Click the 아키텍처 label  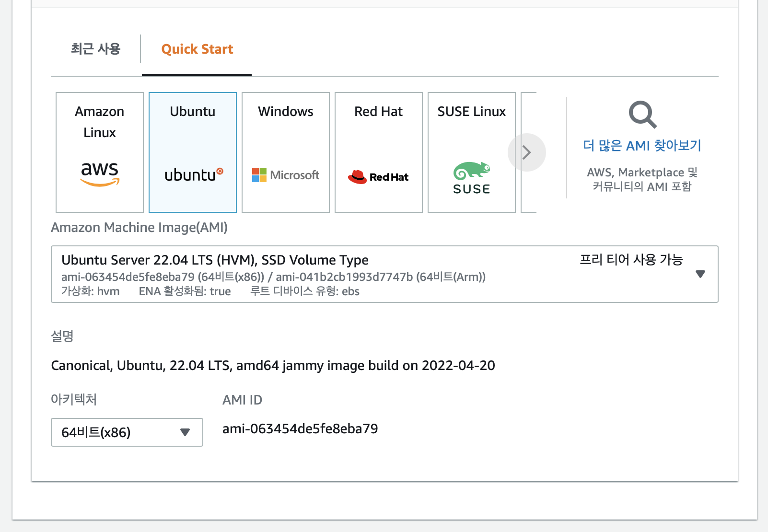74,399
